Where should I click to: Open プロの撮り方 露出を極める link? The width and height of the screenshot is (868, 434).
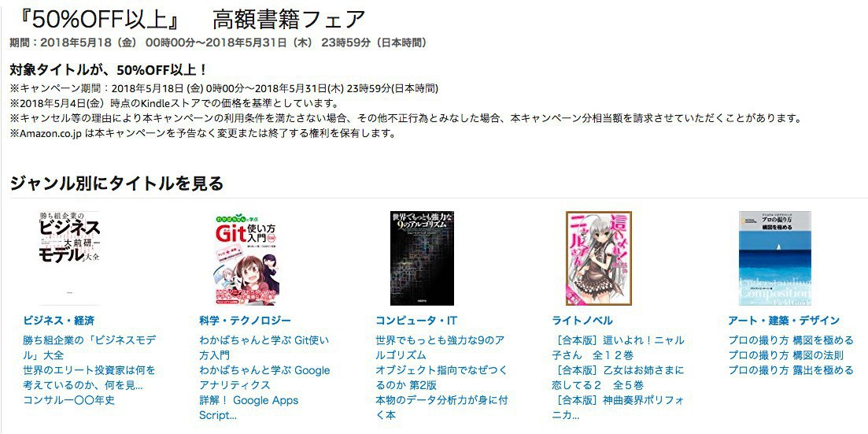pos(791,370)
